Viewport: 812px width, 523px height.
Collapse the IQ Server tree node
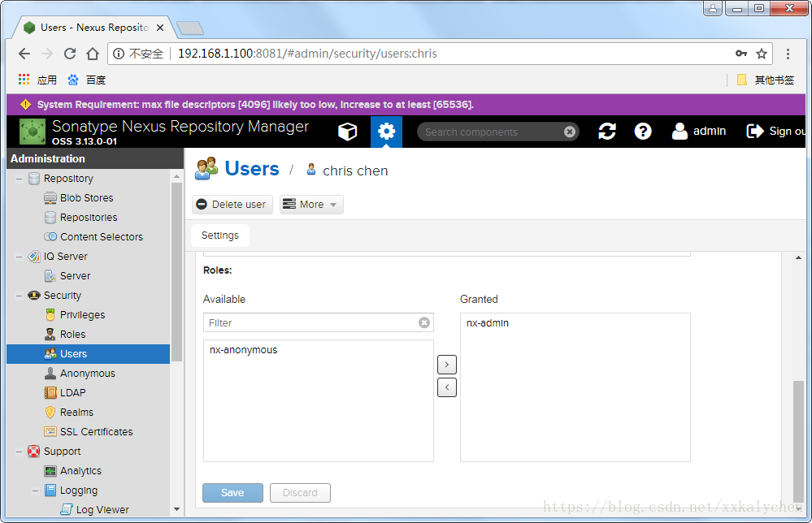tap(20, 257)
